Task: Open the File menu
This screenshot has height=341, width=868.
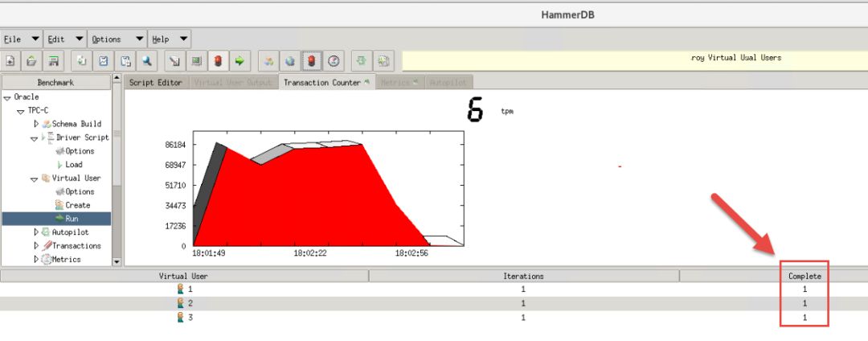Action: coord(22,39)
